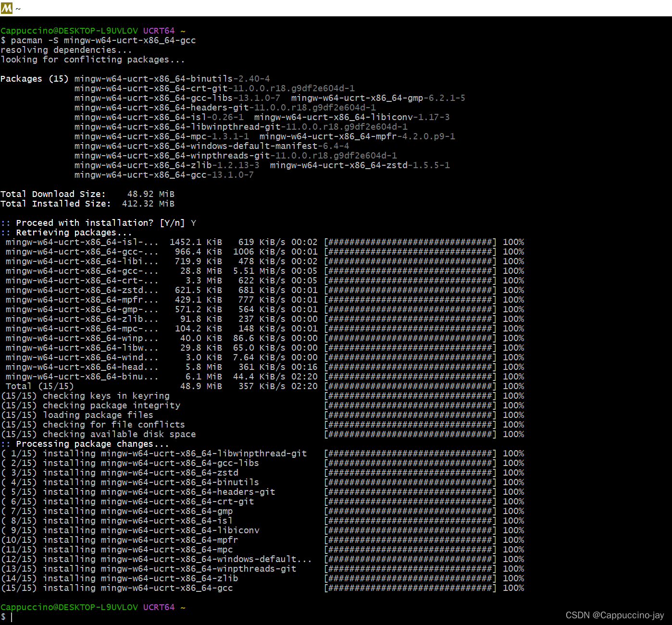
Task: Click the gmp-6.2.1-5 package entry
Action: click(378, 98)
